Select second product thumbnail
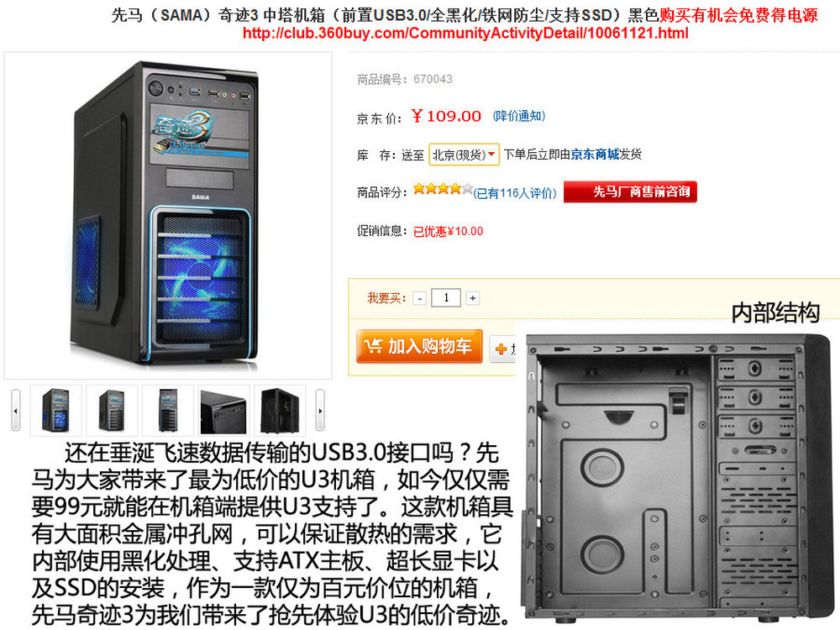 [x=112, y=411]
